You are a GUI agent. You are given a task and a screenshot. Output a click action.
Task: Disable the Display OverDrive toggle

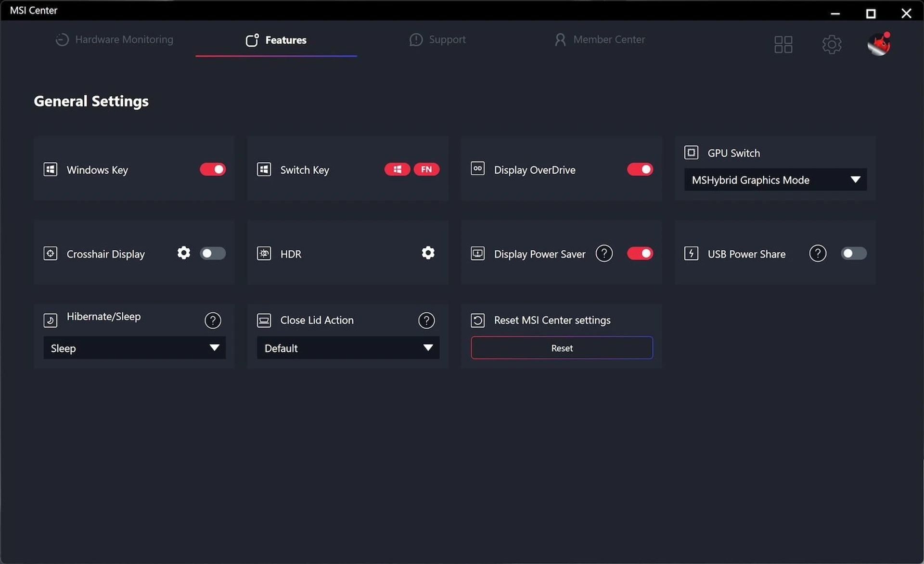(x=640, y=169)
